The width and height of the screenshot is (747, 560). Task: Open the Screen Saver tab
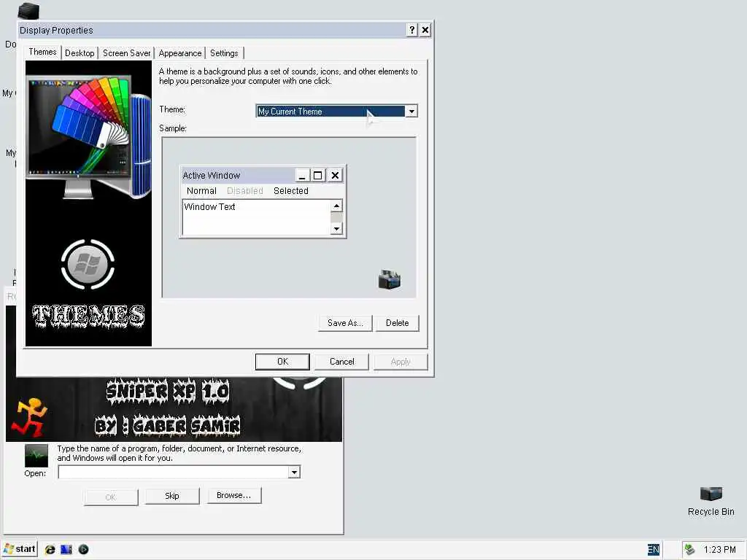(x=127, y=52)
